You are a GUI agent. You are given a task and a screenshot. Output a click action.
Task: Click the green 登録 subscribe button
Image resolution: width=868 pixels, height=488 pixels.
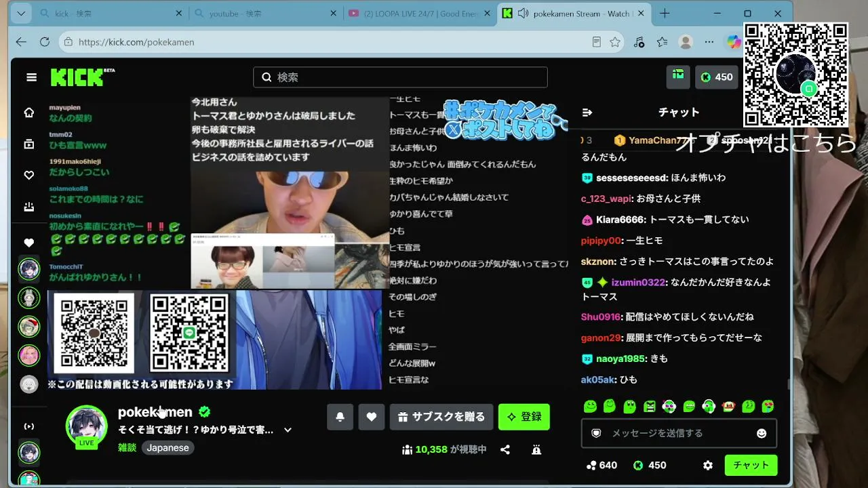[524, 417]
